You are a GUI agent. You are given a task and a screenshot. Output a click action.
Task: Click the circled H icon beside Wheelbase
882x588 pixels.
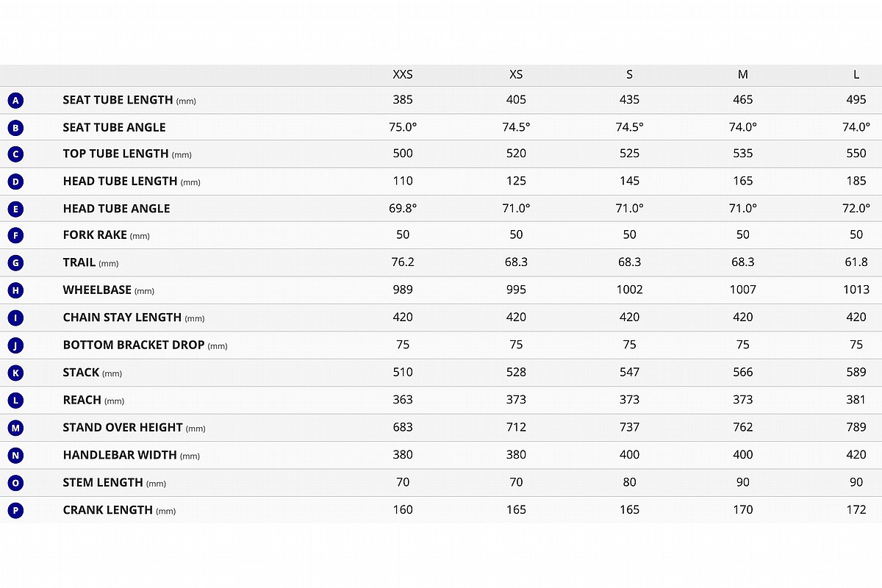pos(15,290)
